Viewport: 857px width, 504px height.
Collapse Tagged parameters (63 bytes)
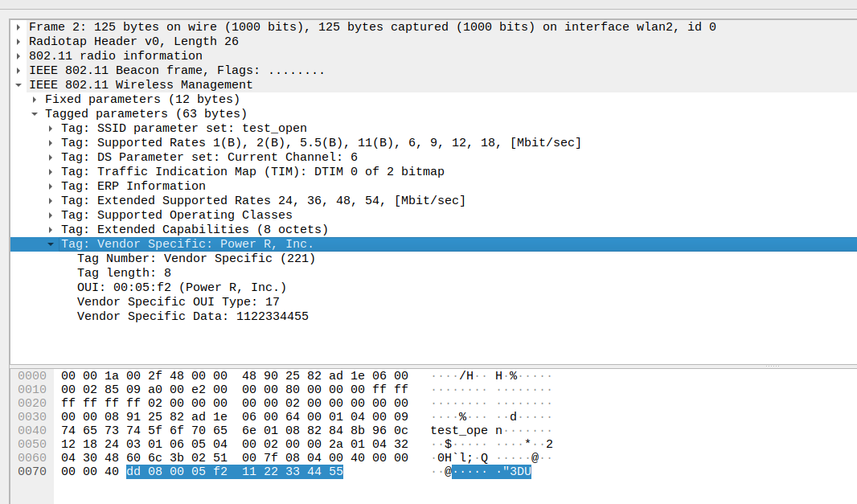35,114
